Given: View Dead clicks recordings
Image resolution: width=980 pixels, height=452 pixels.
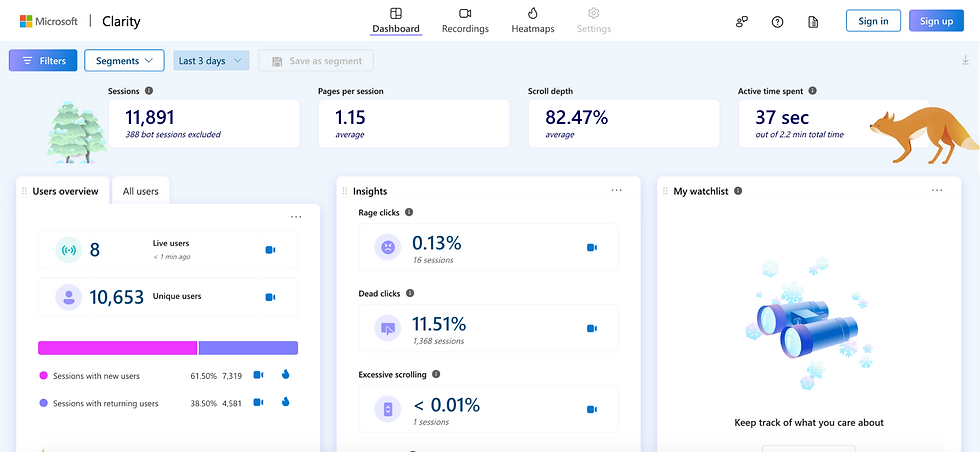Looking at the screenshot, I should click(592, 328).
